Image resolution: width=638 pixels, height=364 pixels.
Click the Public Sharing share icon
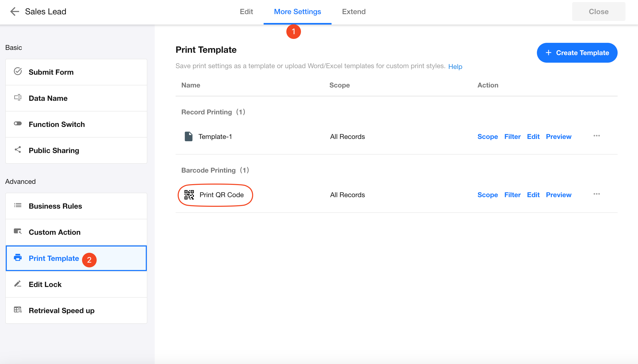pos(18,150)
